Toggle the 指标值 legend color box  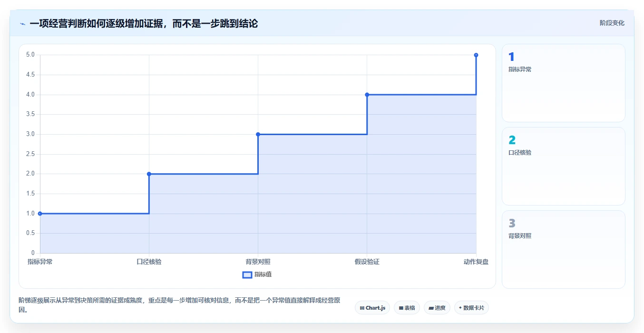247,274
